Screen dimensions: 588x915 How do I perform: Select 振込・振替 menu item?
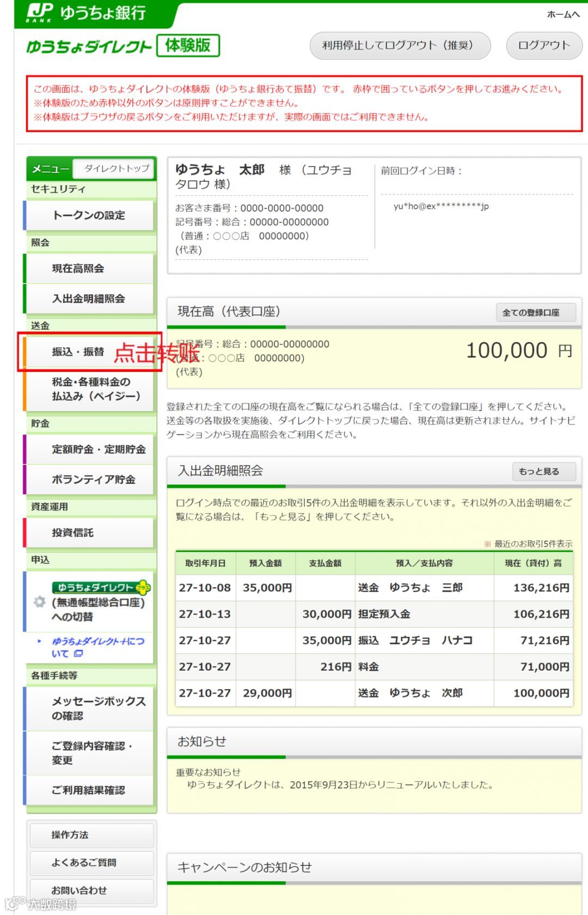click(x=89, y=352)
